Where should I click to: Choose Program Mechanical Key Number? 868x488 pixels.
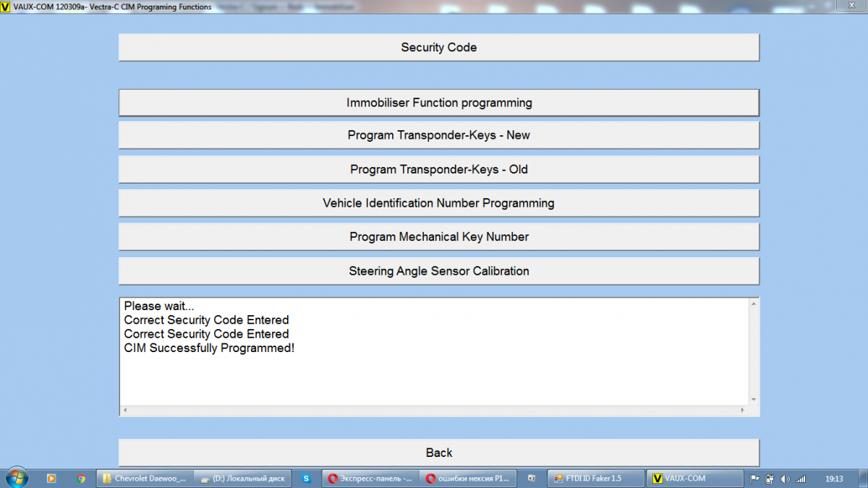point(439,237)
